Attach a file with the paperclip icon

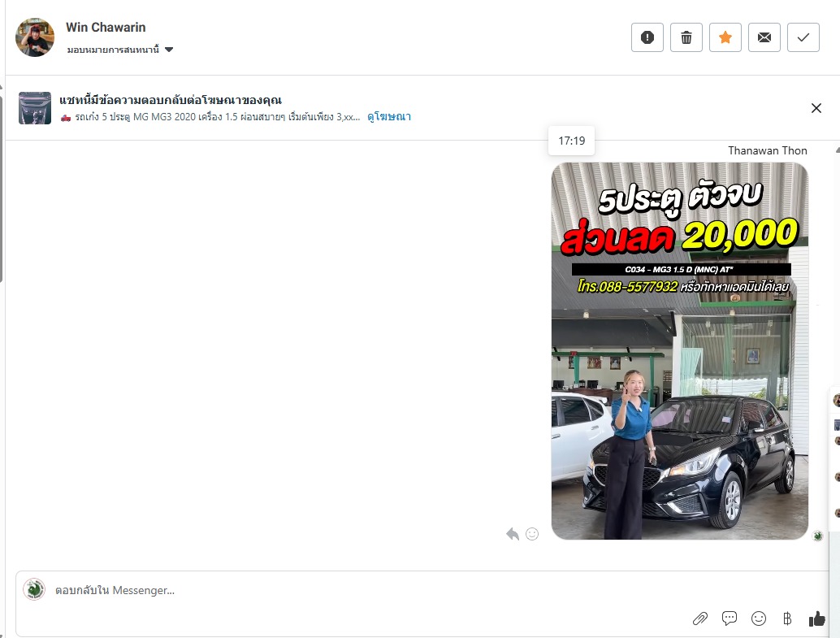tap(700, 618)
